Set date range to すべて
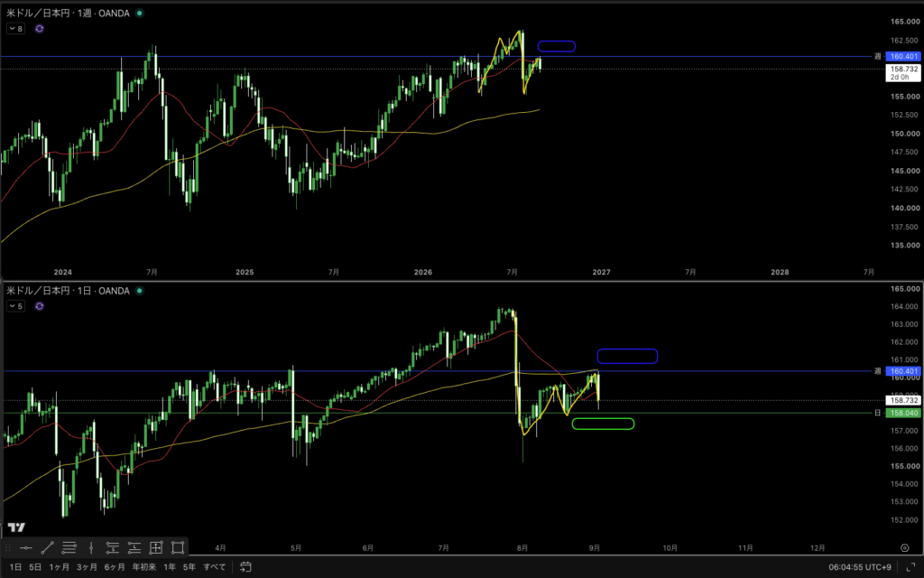The width and height of the screenshot is (924, 578). (215, 567)
